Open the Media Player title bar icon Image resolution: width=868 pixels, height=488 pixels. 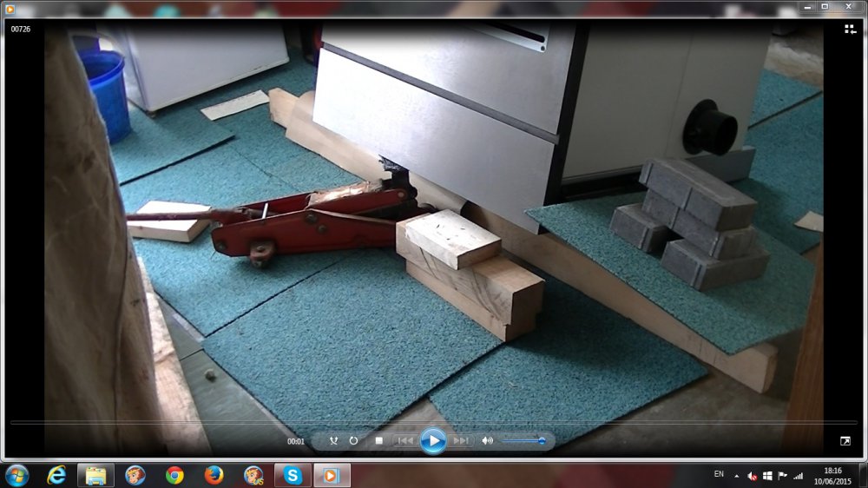click(10, 9)
